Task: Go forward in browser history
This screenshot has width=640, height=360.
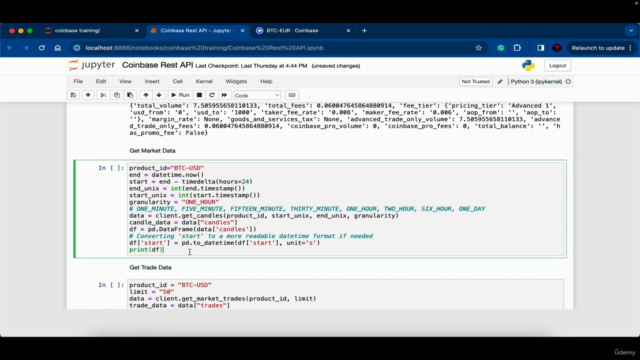Action: tap(26, 48)
